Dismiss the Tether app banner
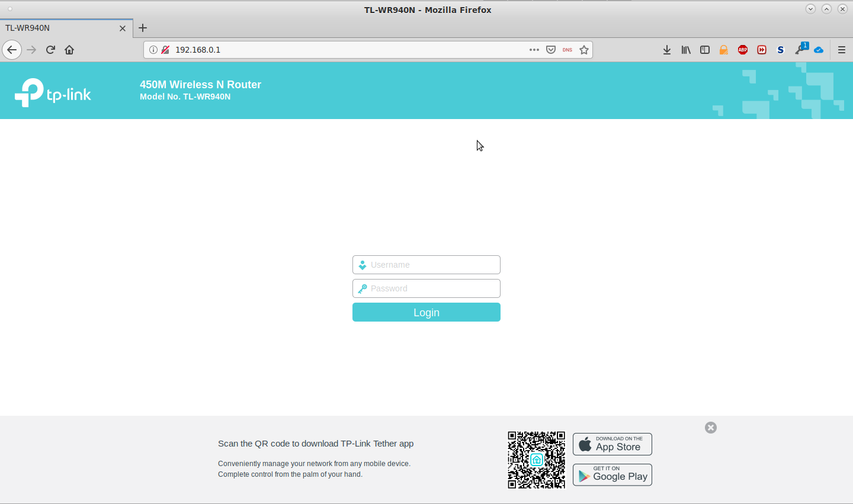Image resolution: width=853 pixels, height=504 pixels. coord(711,428)
